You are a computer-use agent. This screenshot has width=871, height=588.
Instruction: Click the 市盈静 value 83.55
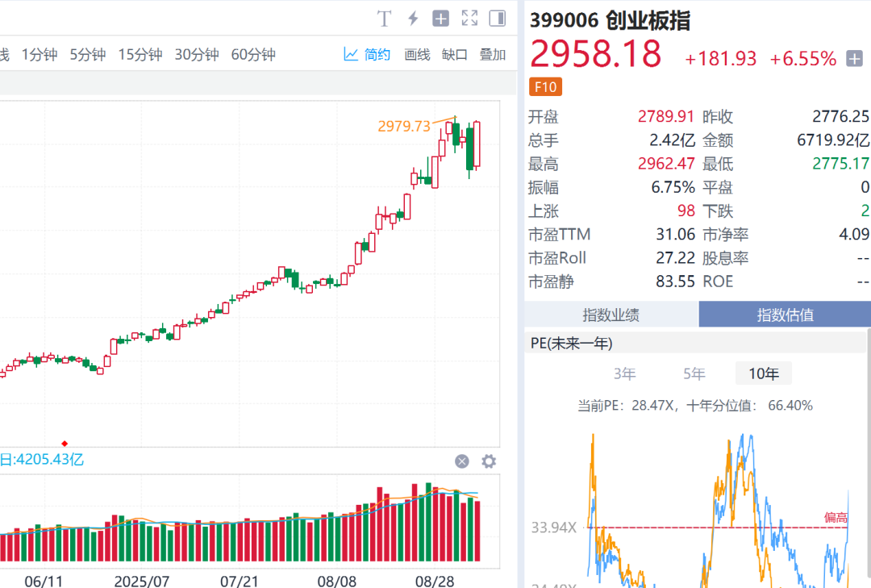click(x=676, y=281)
